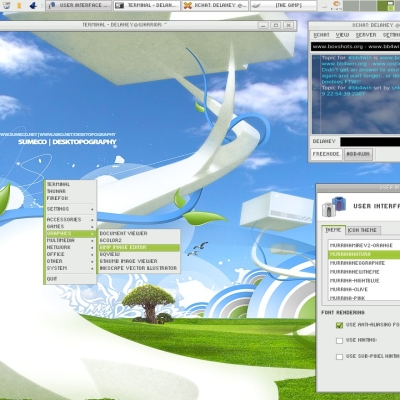Switch to the #bb4win channel tab
Viewport: 400px width, 400px height.
358,154
